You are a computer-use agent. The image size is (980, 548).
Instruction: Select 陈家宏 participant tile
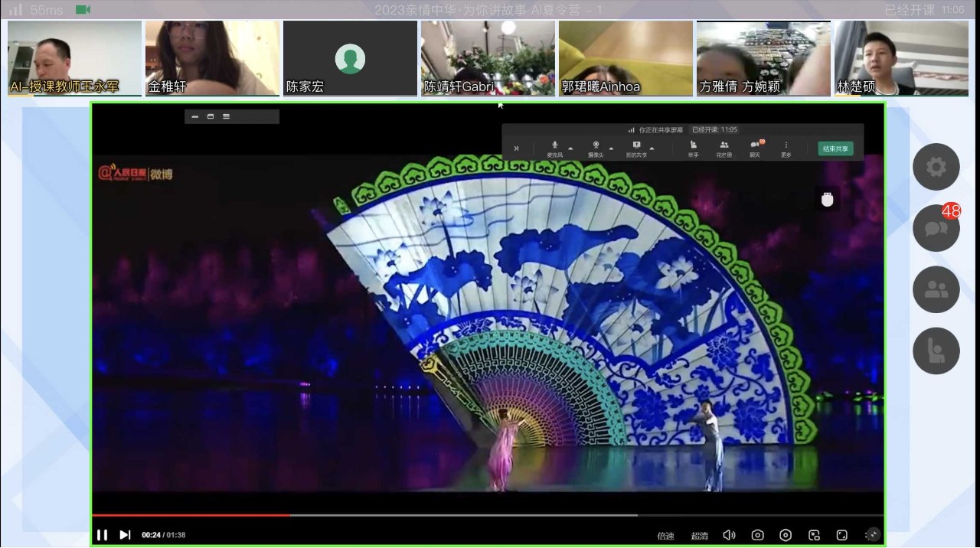(350, 58)
